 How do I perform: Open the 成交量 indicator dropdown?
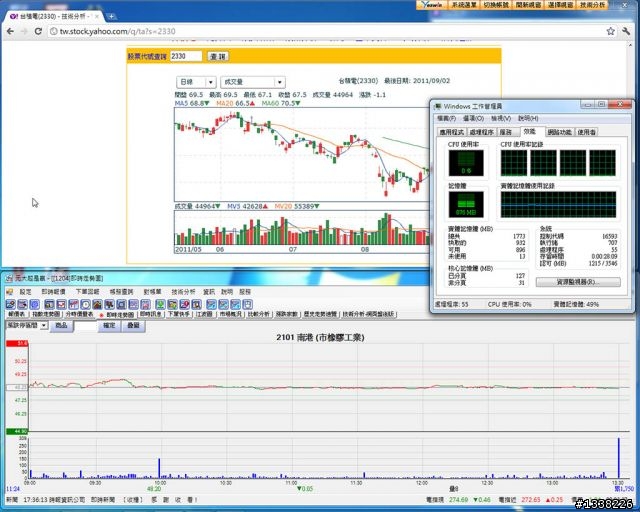click(x=253, y=82)
